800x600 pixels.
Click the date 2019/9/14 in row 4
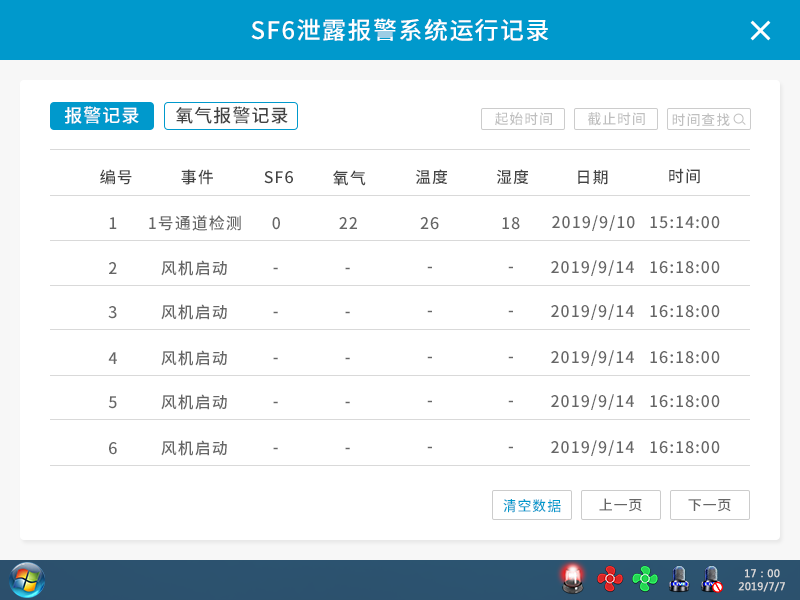(x=592, y=357)
